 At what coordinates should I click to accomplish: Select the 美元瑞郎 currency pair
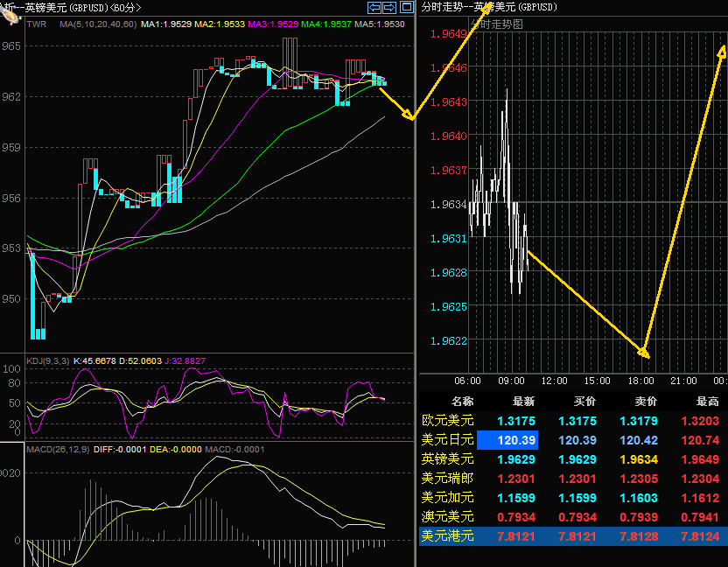pos(447,478)
